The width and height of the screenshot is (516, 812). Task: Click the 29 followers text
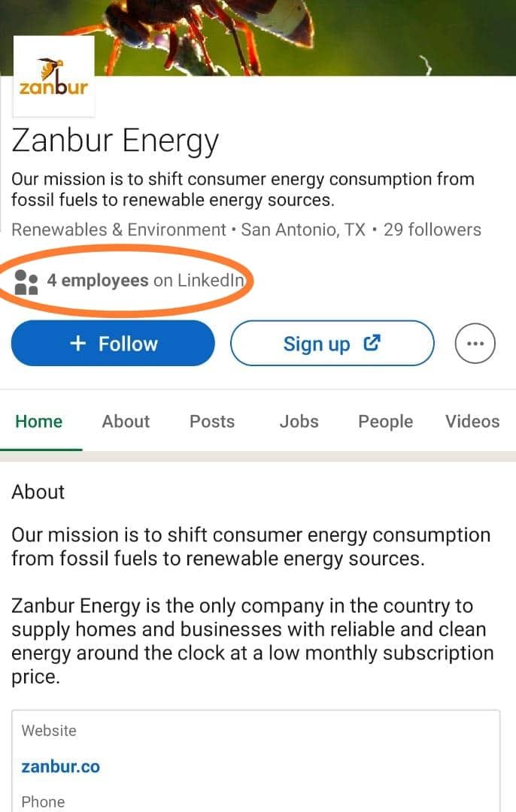pyautogui.click(x=433, y=229)
